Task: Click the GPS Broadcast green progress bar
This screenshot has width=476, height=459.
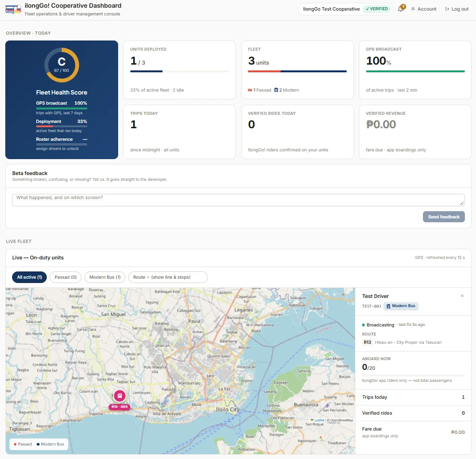Action: click(x=415, y=71)
